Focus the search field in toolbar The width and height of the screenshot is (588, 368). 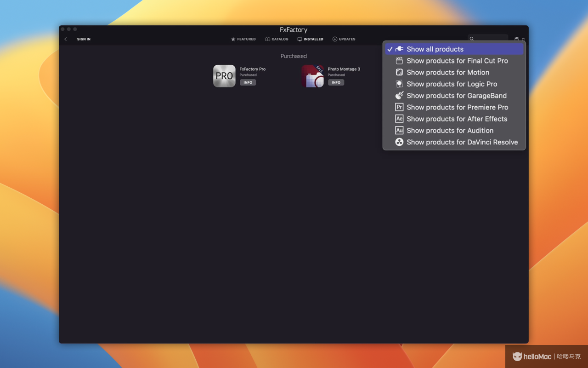(x=488, y=39)
